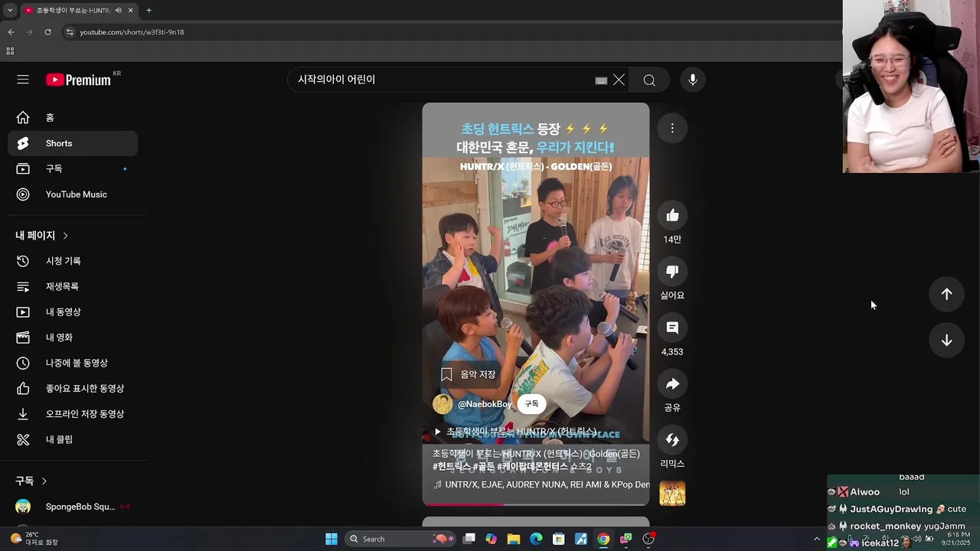The width and height of the screenshot is (980, 551).
Task: Click the NaebokBoy channel avatar
Action: [443, 404]
